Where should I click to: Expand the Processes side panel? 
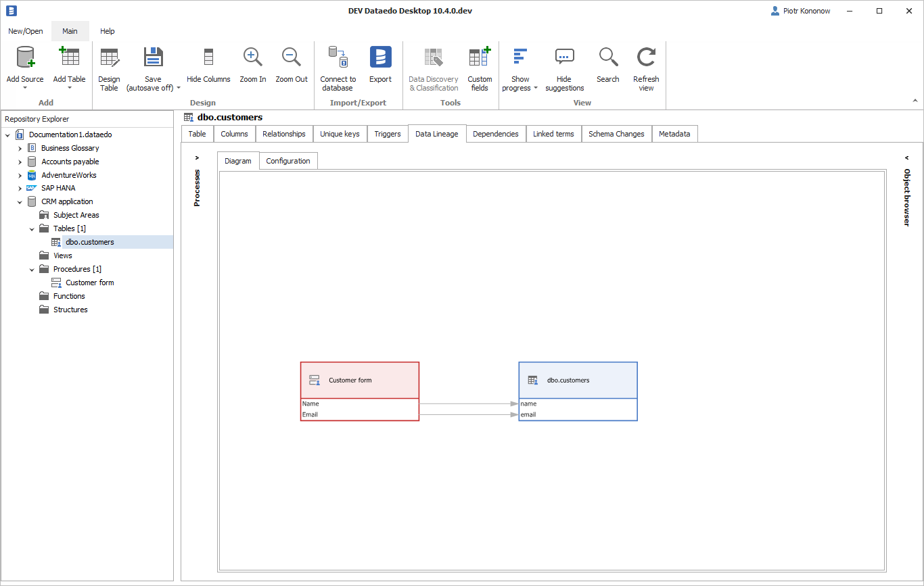coord(197,158)
